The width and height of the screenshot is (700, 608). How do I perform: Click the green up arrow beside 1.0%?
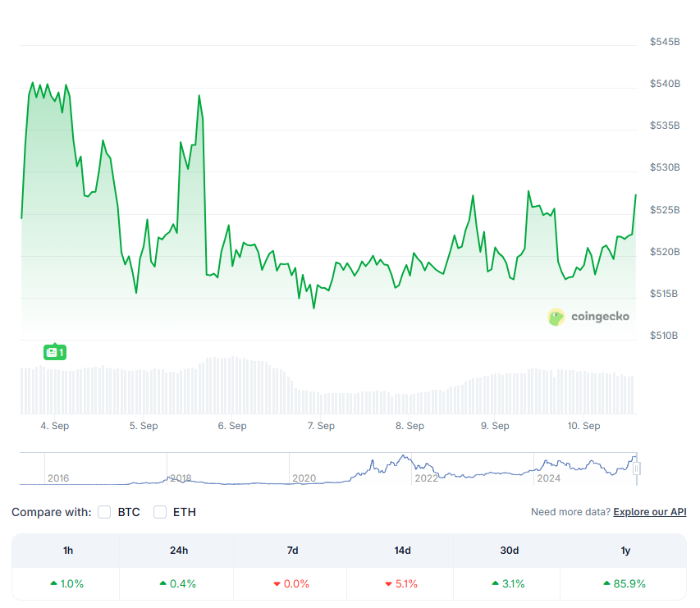(x=53, y=583)
